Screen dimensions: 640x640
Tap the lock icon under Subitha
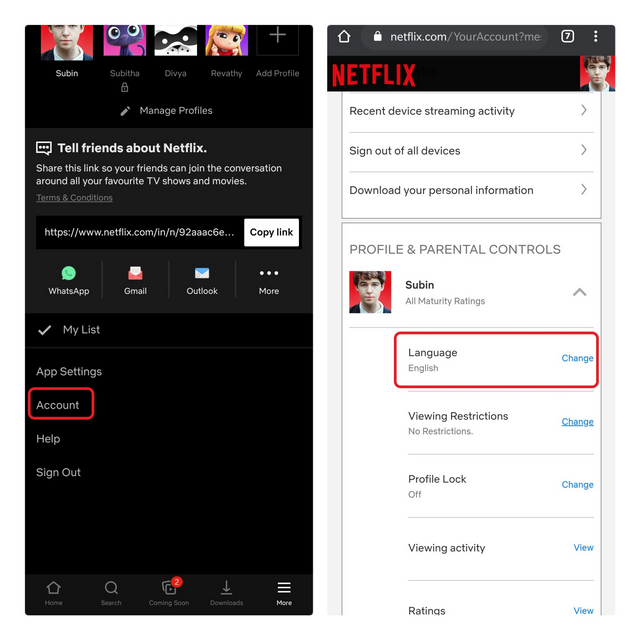[x=125, y=87]
